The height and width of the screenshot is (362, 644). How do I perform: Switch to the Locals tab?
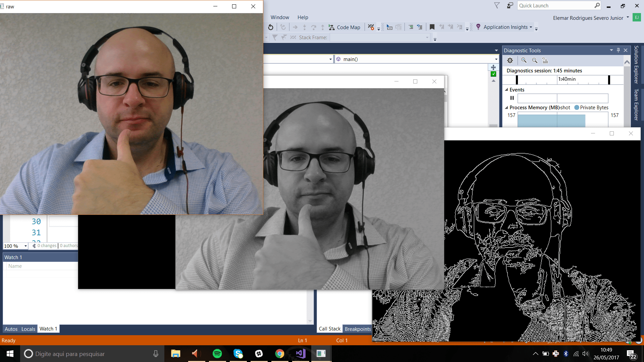click(x=28, y=329)
